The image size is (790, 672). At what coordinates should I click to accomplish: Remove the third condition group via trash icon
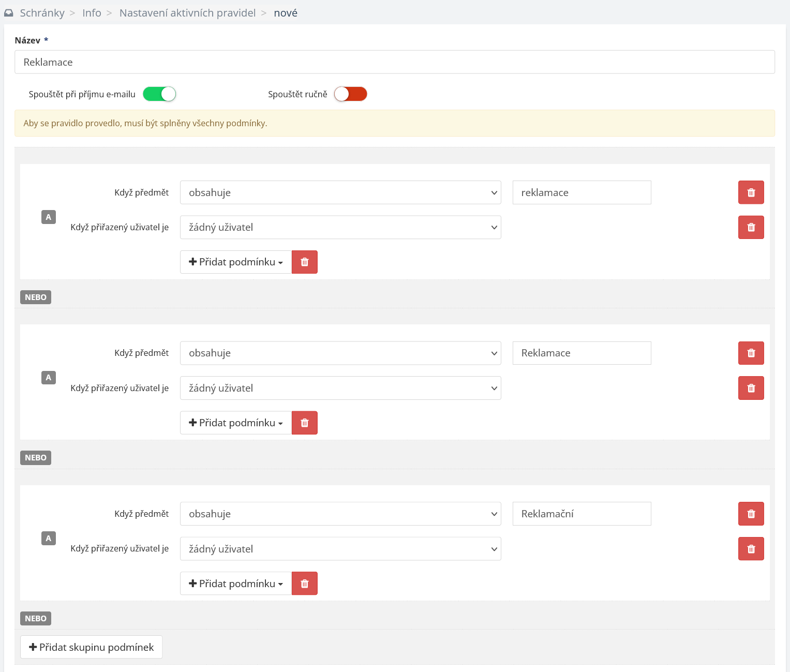304,584
